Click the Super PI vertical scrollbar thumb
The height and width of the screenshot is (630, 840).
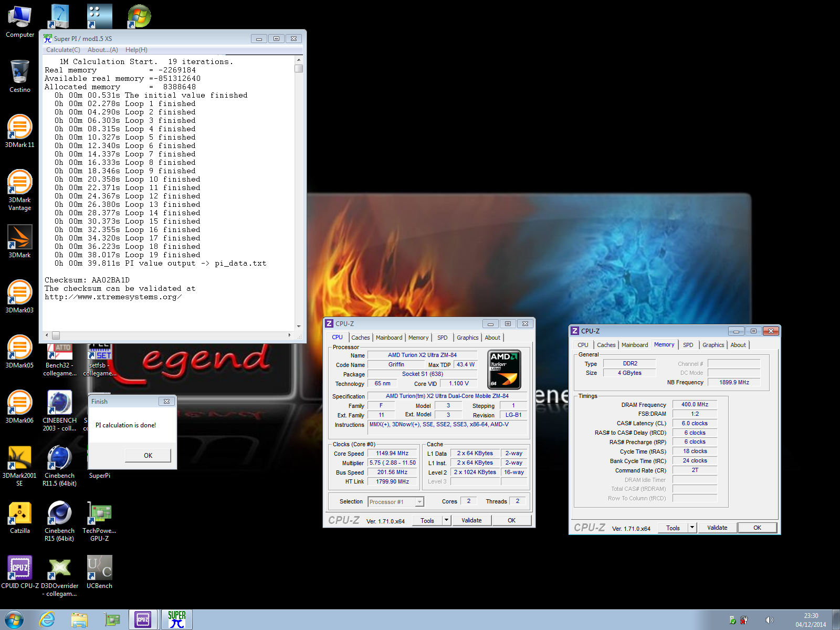[x=299, y=68]
